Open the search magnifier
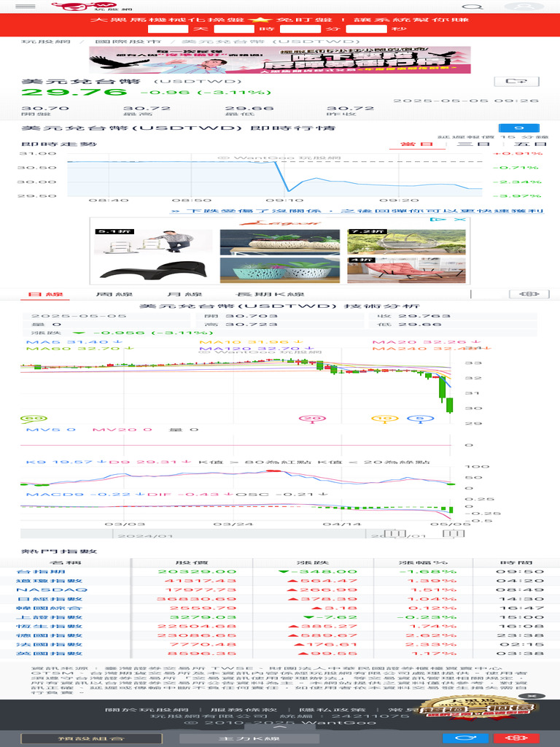The height and width of the screenshot is (747, 560). click(x=472, y=7)
